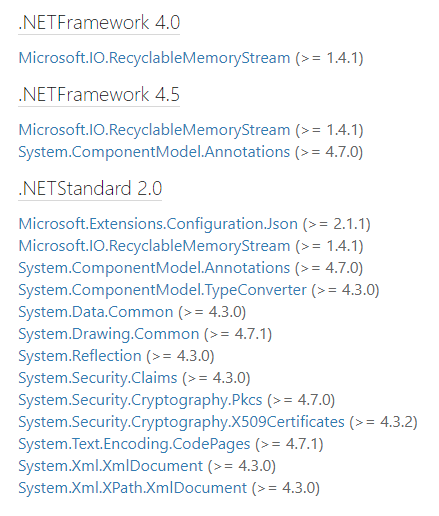Click the (>= 4.3.2) version constraint text

click(383, 422)
